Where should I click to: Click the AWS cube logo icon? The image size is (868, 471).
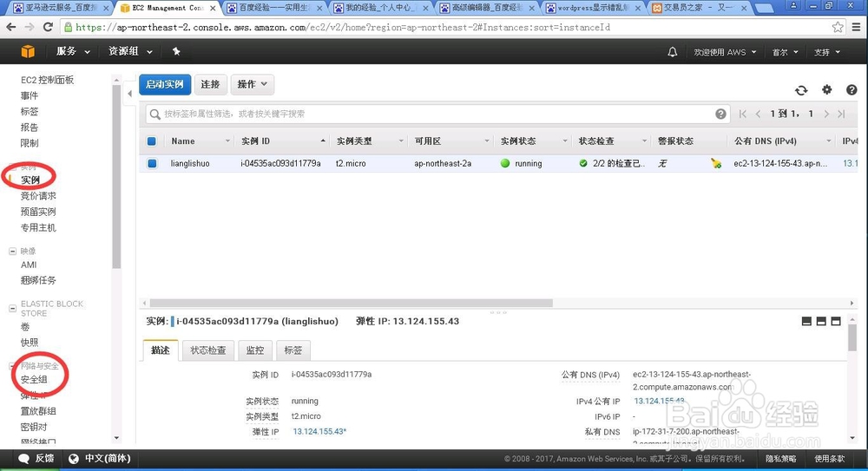[x=28, y=51]
